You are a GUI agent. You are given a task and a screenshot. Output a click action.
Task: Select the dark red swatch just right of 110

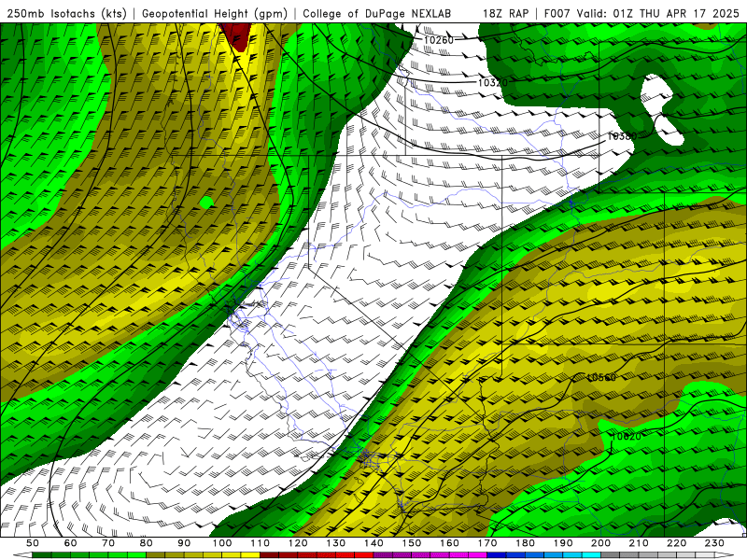[x=270, y=555]
